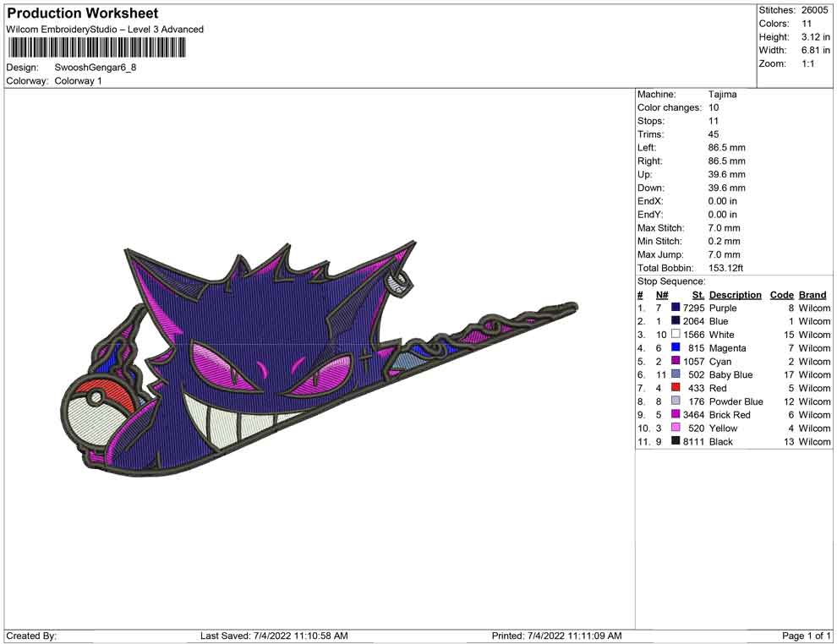Click the 'Production Worksheet' title
This screenshot has width=837, height=644.
[83, 13]
